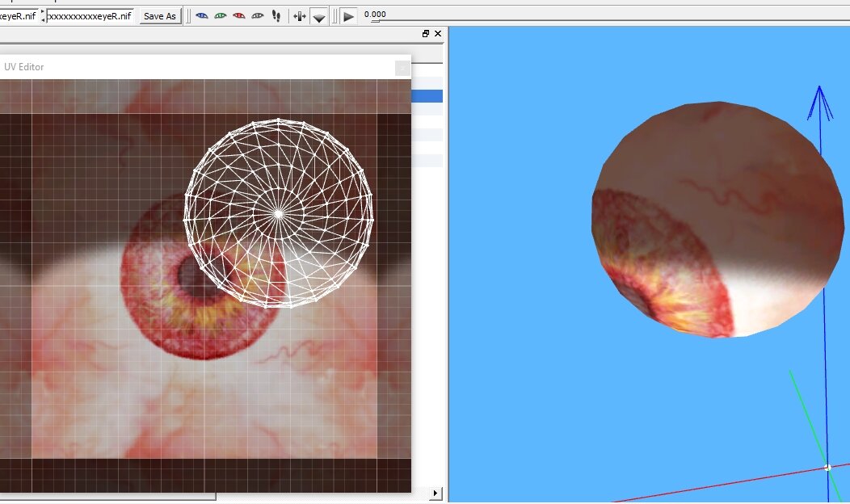Click the Save As button
The height and width of the screenshot is (504, 850).
160,16
